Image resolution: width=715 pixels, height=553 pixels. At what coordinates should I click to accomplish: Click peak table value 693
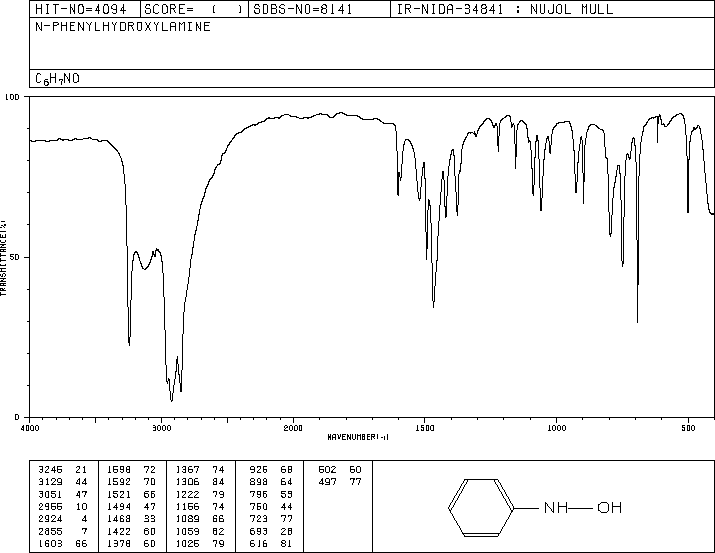pos(259,531)
